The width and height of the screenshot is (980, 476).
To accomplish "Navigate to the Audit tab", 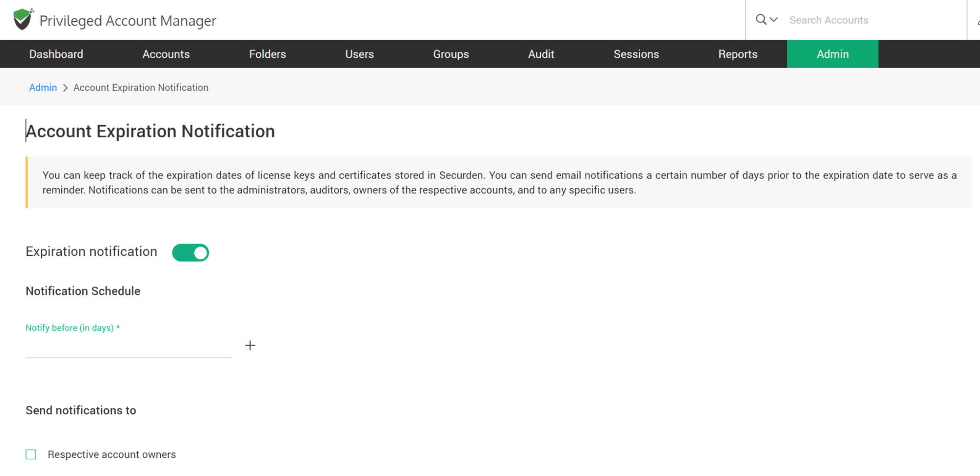I will [x=541, y=54].
